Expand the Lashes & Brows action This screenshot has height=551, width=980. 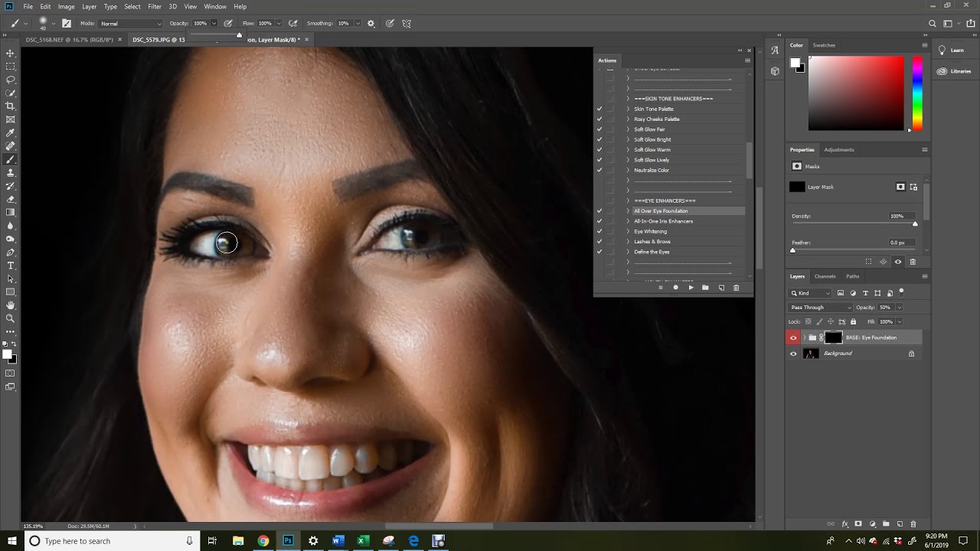[x=628, y=242]
